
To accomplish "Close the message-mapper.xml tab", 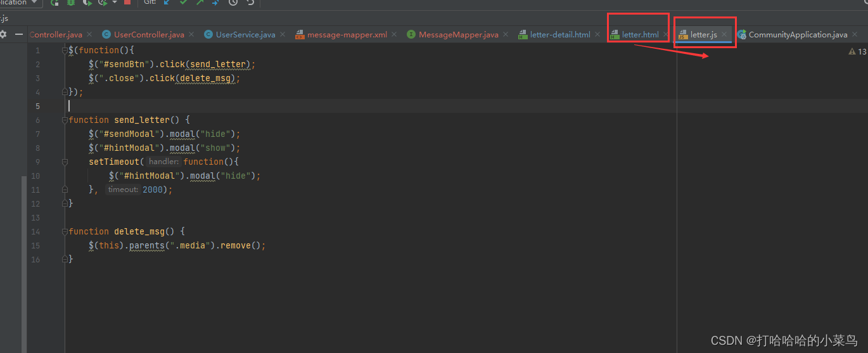I will [x=394, y=35].
